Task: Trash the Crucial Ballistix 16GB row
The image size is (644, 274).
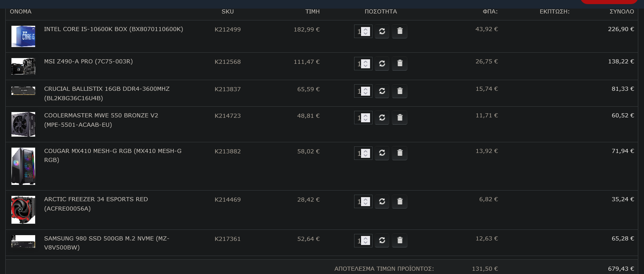Action: (400, 91)
